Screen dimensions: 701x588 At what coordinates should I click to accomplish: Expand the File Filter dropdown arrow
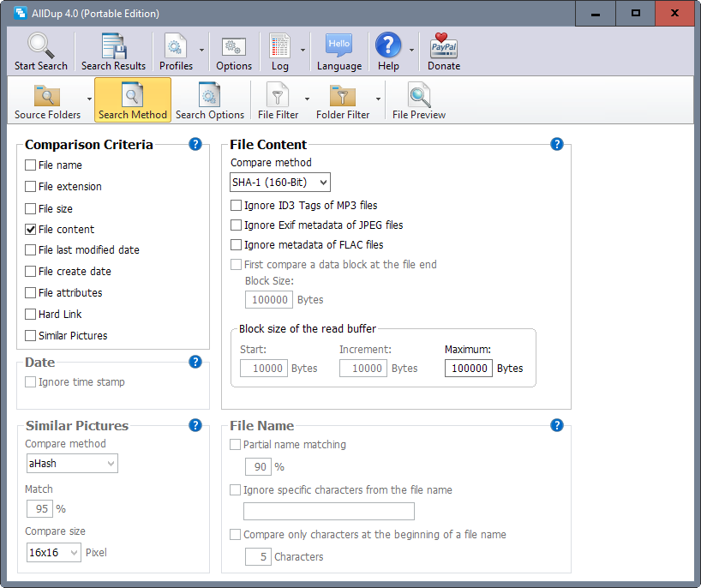tap(307, 99)
